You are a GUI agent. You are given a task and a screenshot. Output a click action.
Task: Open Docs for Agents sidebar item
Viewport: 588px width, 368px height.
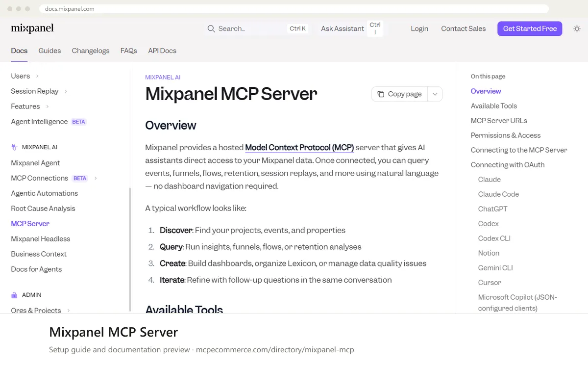coord(36,269)
